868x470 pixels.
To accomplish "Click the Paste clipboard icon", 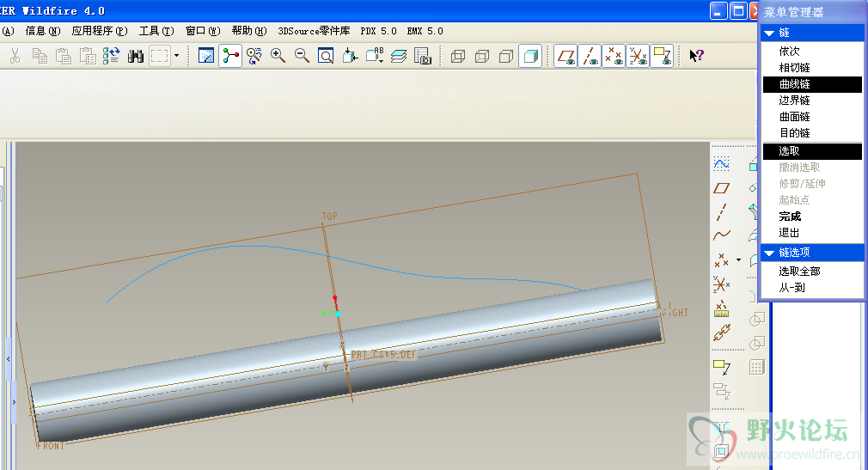I will [x=64, y=56].
